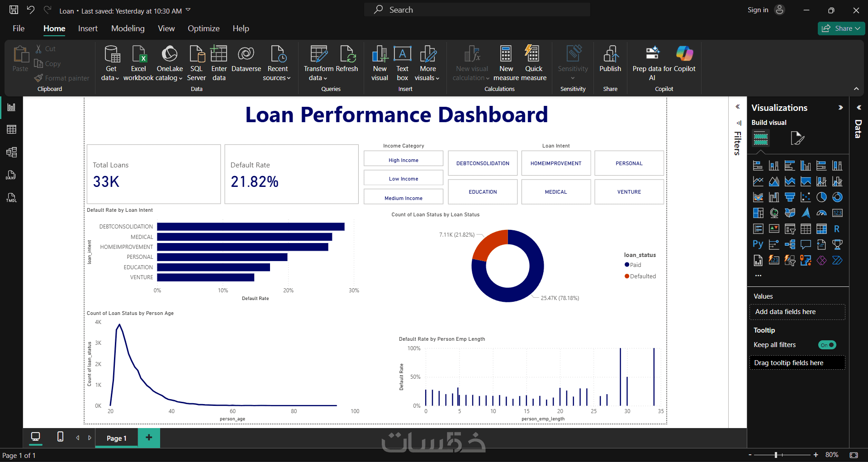Toggle the MEDICAL loan intent slicer

tap(556, 192)
